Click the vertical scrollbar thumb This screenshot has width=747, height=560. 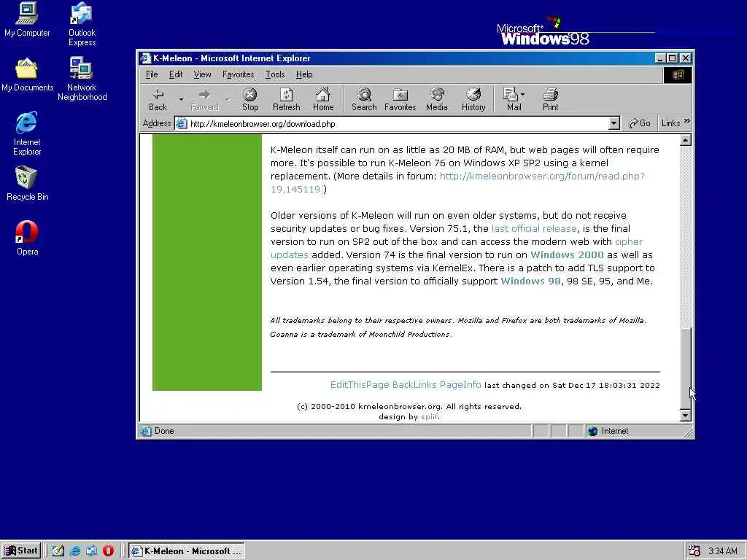coord(685,368)
